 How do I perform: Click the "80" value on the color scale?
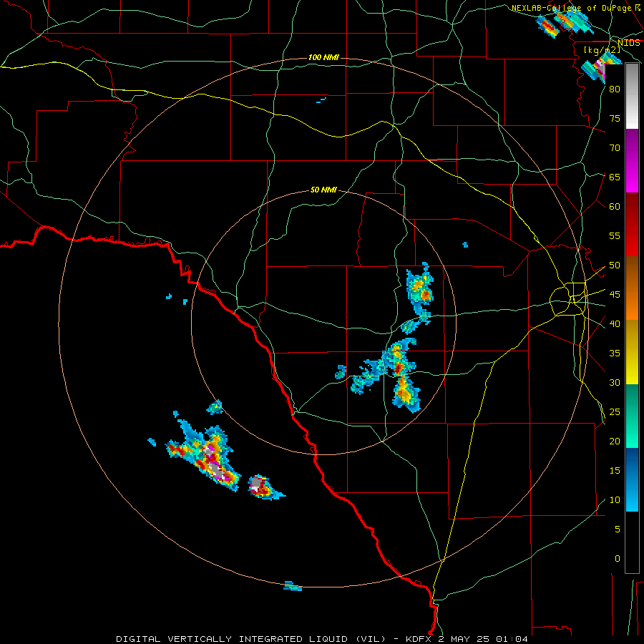point(615,89)
